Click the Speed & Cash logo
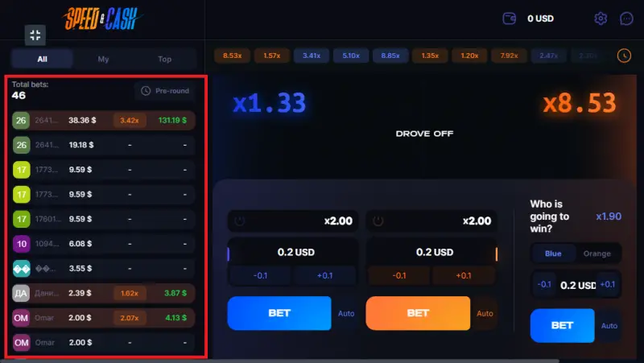 pos(101,19)
